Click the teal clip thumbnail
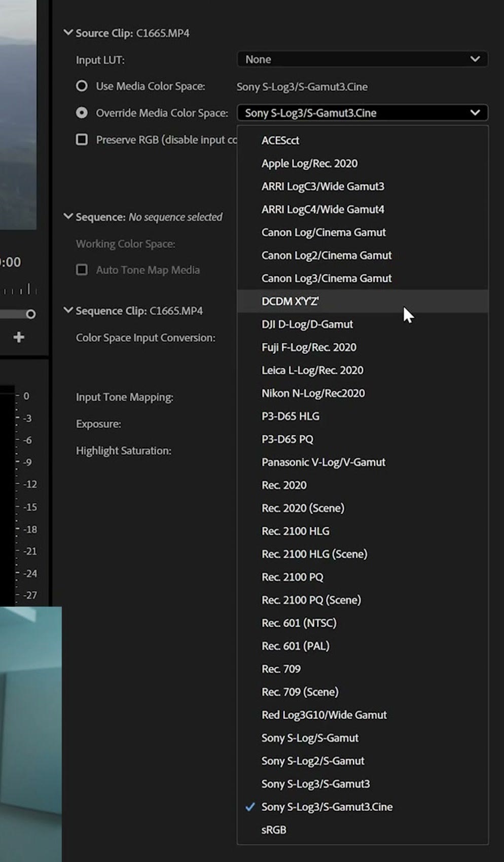The image size is (504, 862). (31, 734)
